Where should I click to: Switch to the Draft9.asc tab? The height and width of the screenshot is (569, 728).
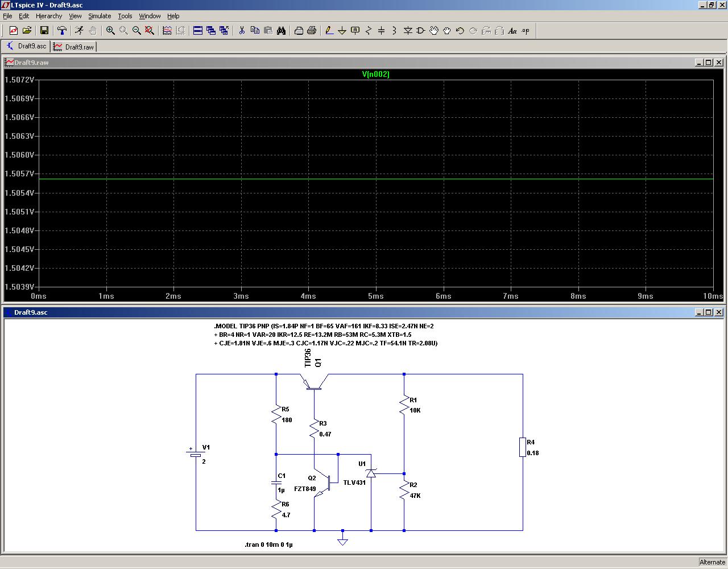coord(26,46)
